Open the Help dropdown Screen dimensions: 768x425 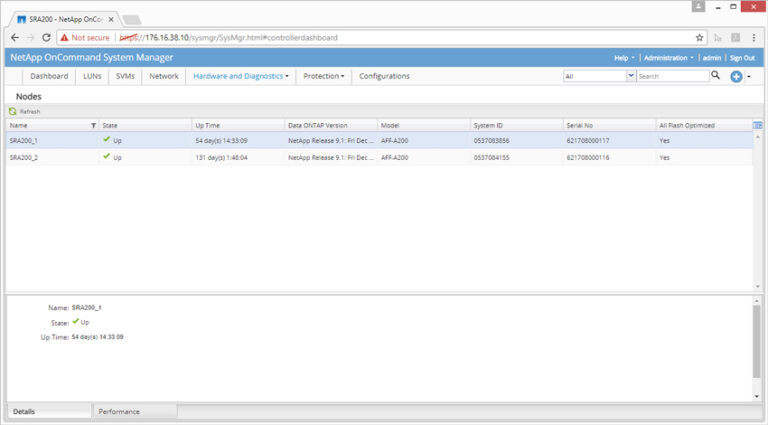pos(624,58)
